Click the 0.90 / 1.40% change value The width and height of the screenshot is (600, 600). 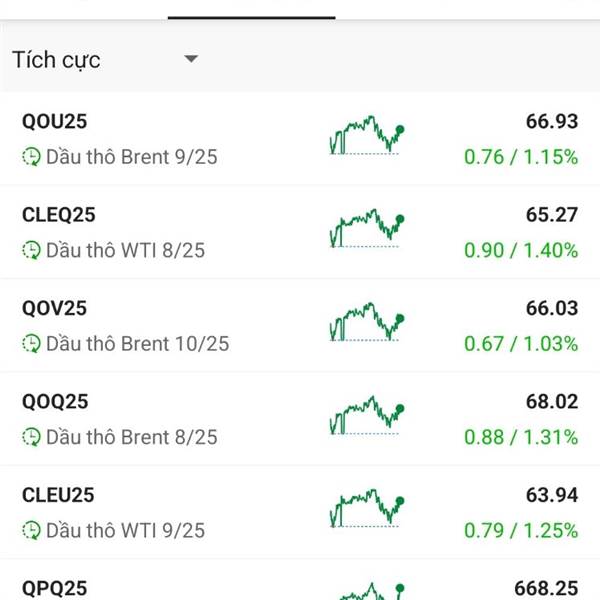coord(521,250)
